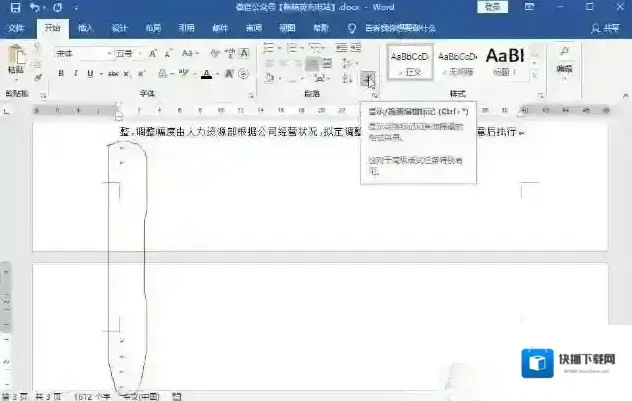The height and width of the screenshot is (401, 632).
Task: Select the 正文 style thumbnail
Action: point(410,62)
